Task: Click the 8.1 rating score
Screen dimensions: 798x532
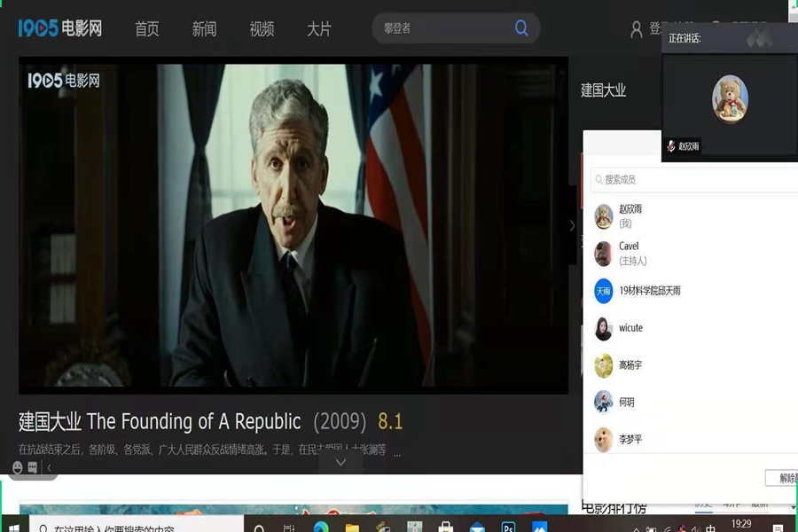Action: (x=390, y=421)
